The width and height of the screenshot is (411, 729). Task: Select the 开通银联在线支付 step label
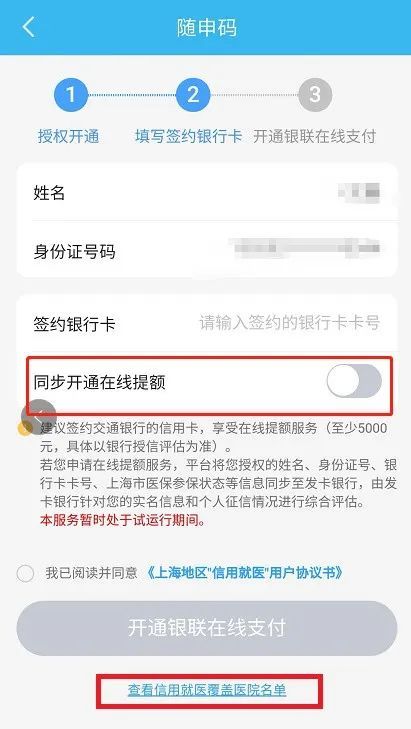coord(314,137)
